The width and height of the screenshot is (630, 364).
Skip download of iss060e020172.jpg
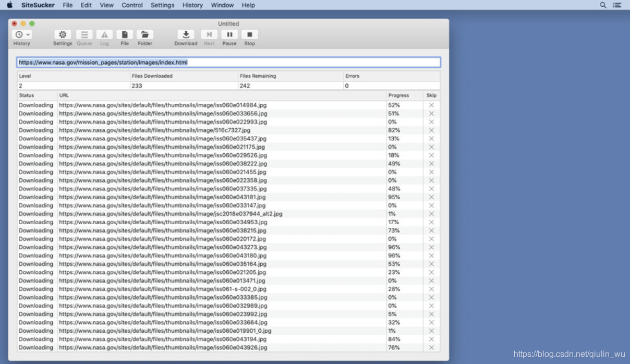431,239
